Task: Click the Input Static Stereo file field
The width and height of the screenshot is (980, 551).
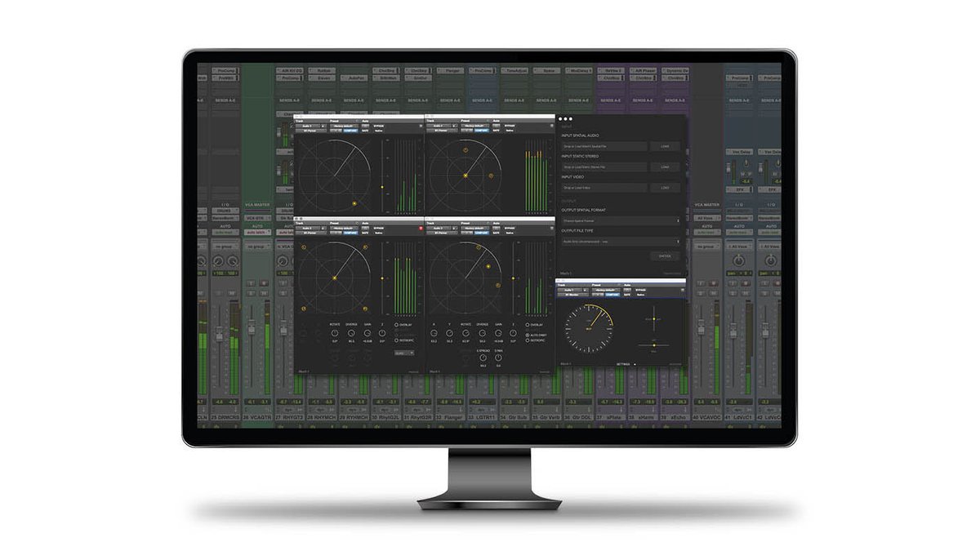Action: (x=605, y=167)
